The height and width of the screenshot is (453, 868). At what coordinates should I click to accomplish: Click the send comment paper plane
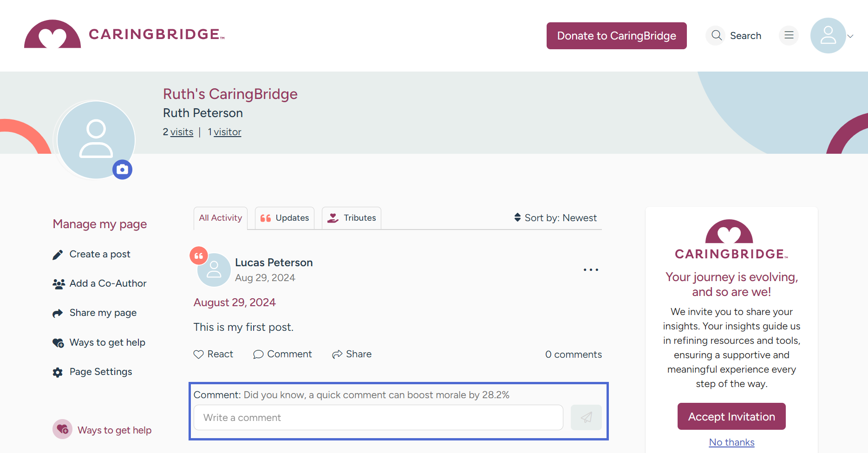(586, 417)
